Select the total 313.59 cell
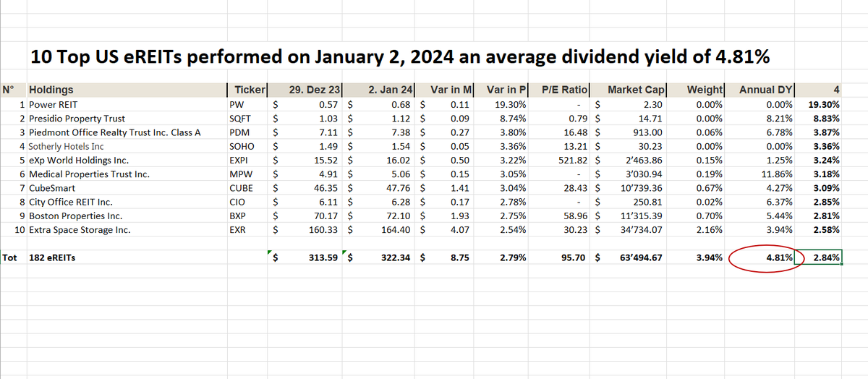Viewport: 868px width, 379px height. [306, 257]
